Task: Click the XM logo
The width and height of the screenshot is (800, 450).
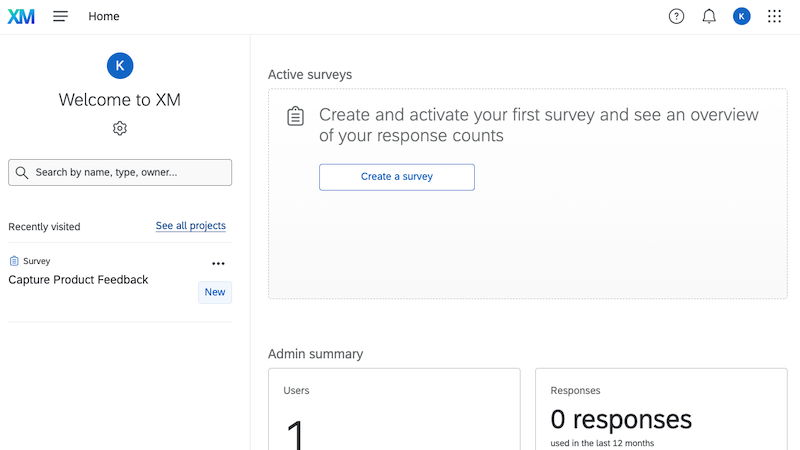Action: 21,16
